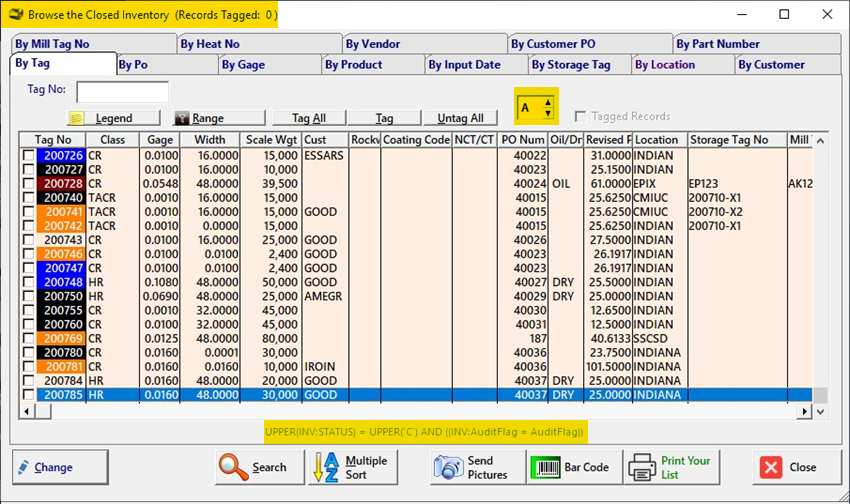Screen dimensions: 850x504
Task: Click the red X Close icon
Action: (x=770, y=467)
